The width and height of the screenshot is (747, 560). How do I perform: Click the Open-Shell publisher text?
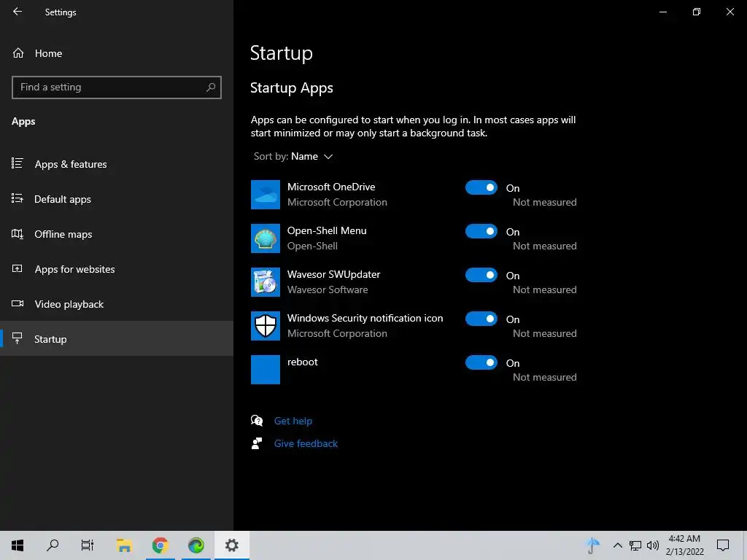point(312,246)
